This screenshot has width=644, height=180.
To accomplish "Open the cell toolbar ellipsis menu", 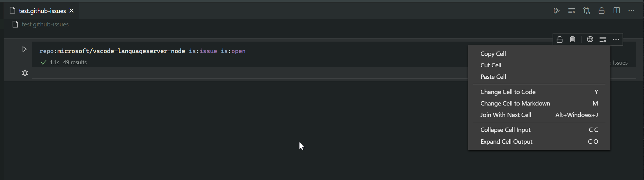I will [616, 39].
